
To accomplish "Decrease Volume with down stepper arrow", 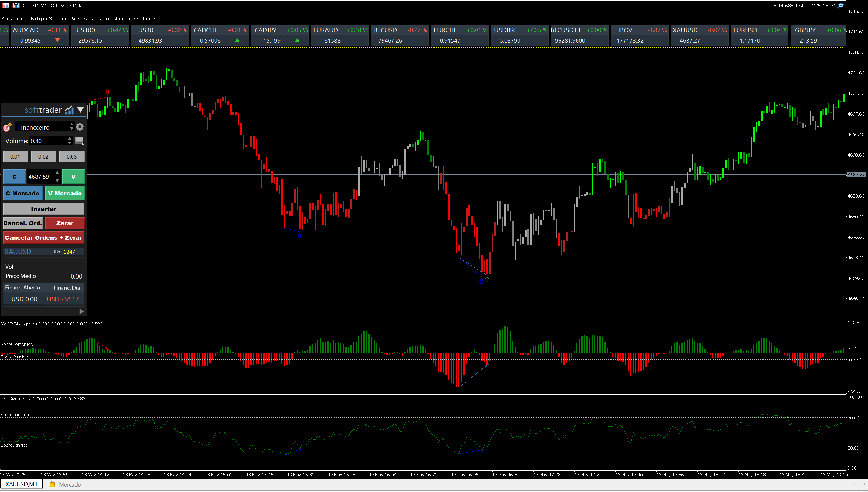I will point(70,143).
